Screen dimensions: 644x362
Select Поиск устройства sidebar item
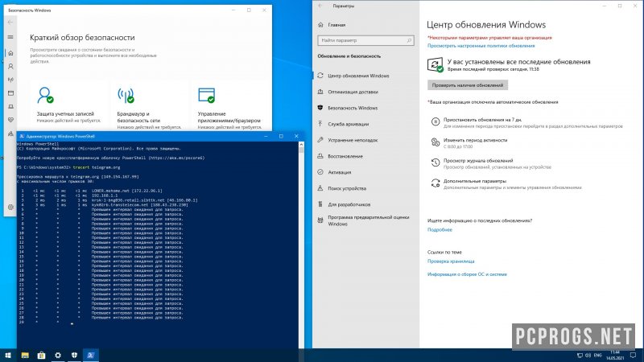(365, 188)
